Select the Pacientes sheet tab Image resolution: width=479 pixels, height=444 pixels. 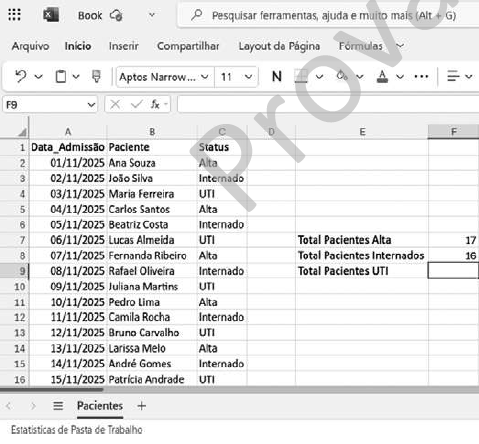100,406
